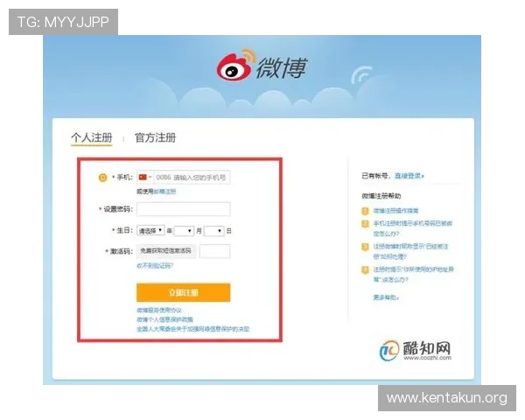This screenshot has height=420, width=525.
Task: Click icon beside 注册微博时昵称显示 help link
Action: [x=365, y=247]
